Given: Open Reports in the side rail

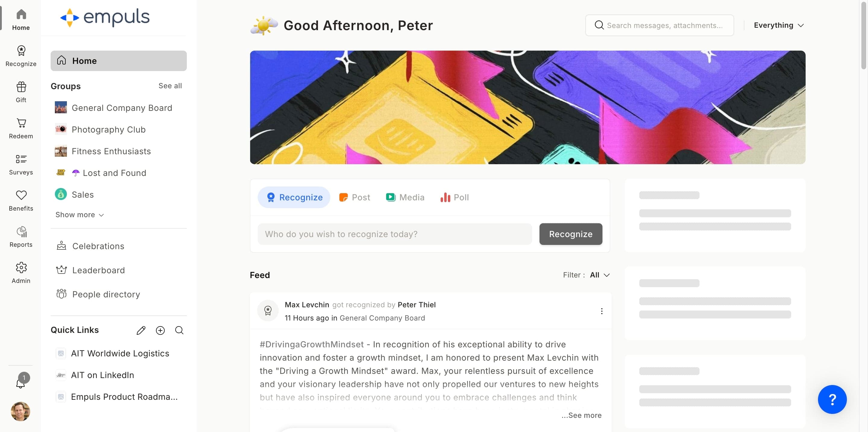Looking at the screenshot, I should click(x=21, y=237).
